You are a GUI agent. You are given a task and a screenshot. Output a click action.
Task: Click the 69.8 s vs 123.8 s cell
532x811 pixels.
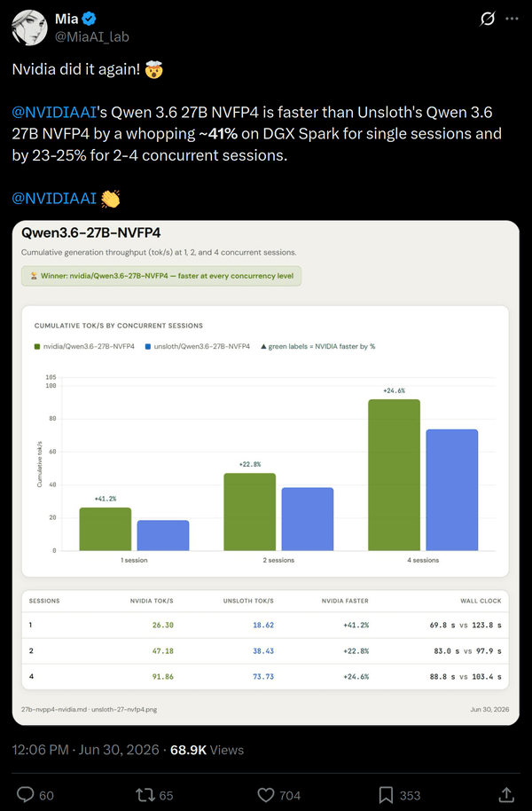click(x=465, y=625)
